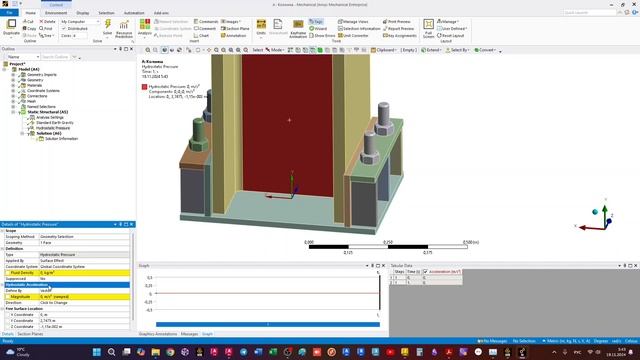Collapse the Static Structural (A5) node
640x360 pixels.
(13, 112)
